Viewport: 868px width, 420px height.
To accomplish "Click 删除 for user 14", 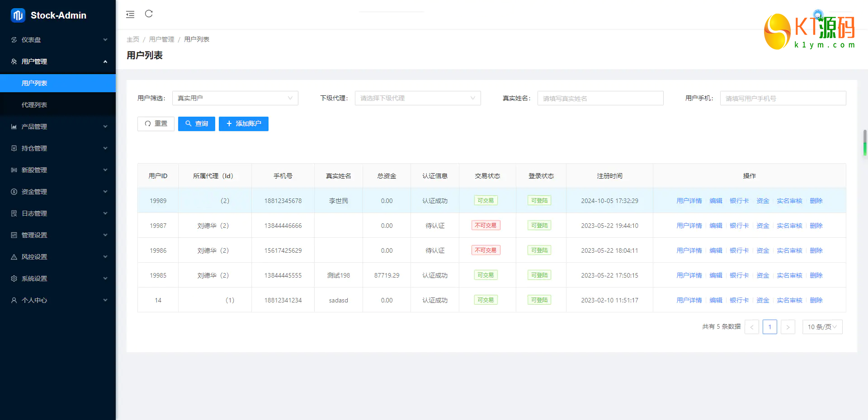I will 816,300.
